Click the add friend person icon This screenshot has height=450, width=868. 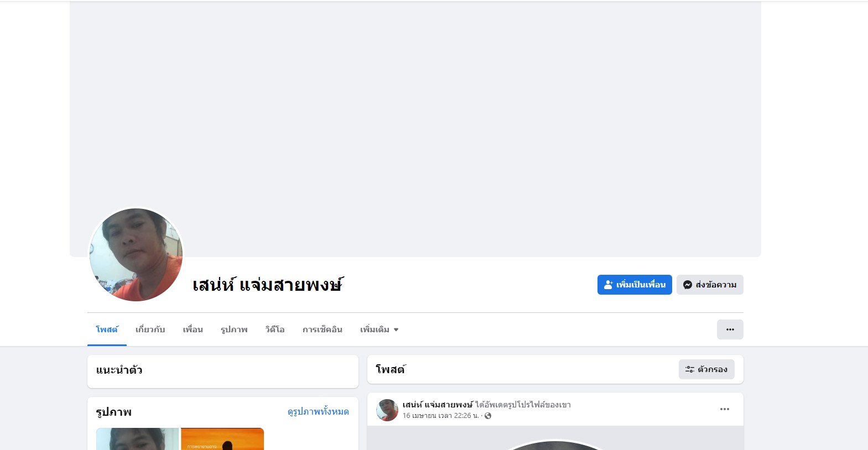click(609, 285)
